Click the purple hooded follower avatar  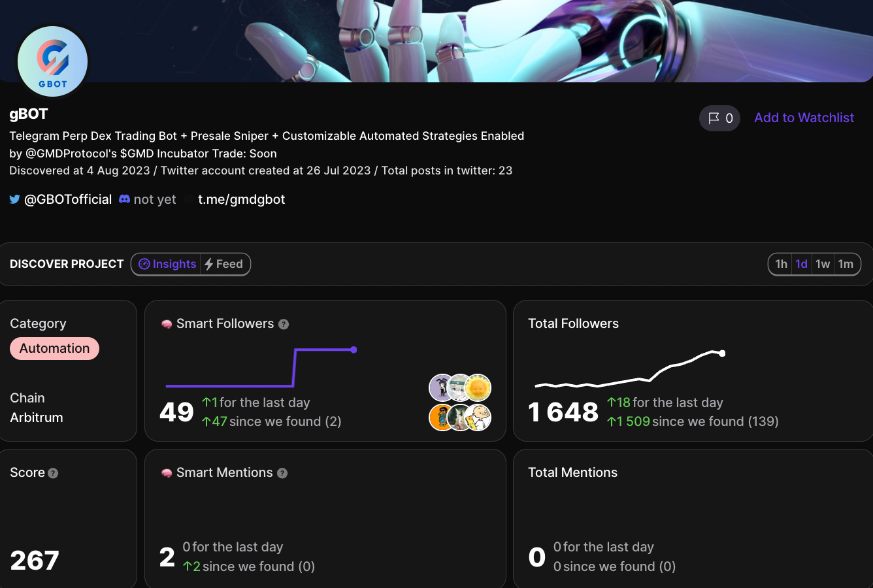pyautogui.click(x=442, y=387)
